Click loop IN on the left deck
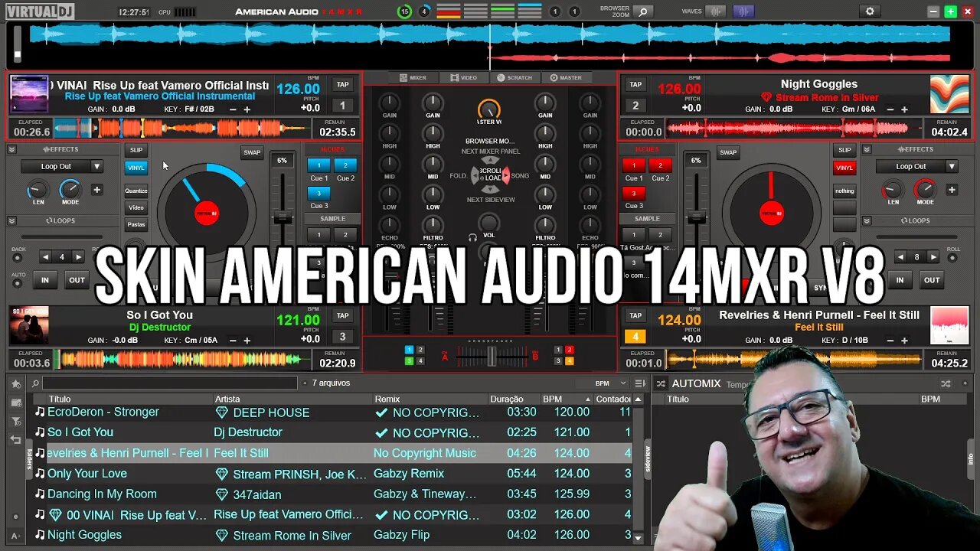Image resolution: width=980 pixels, height=551 pixels. [x=45, y=280]
